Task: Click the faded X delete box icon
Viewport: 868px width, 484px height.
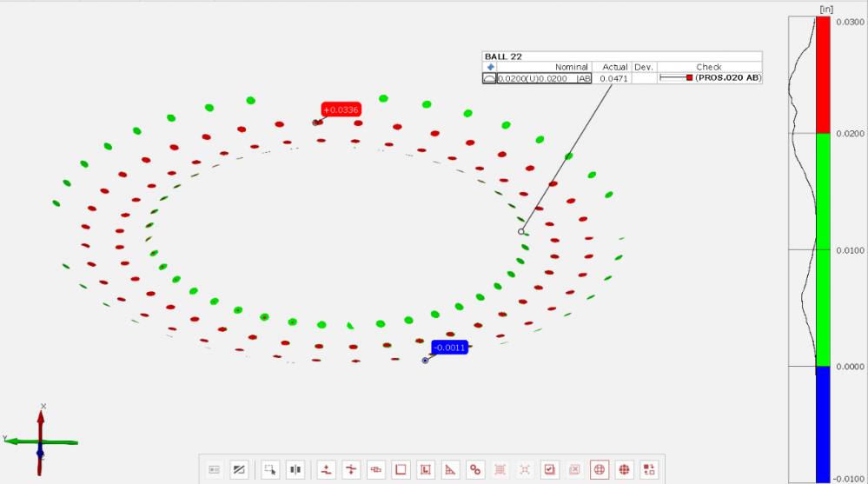Action: [x=574, y=469]
